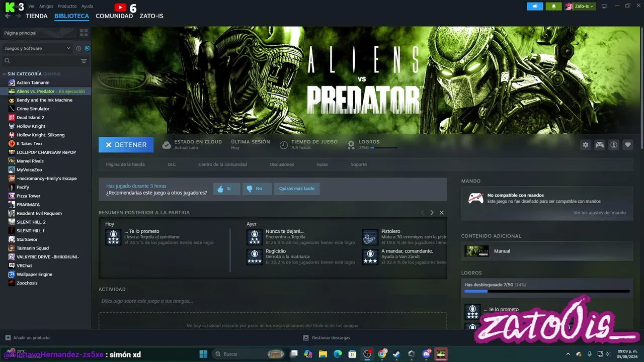Switch to Big Picture mode monitor icon
Viewport: 644px width, 362px height.
604,6
